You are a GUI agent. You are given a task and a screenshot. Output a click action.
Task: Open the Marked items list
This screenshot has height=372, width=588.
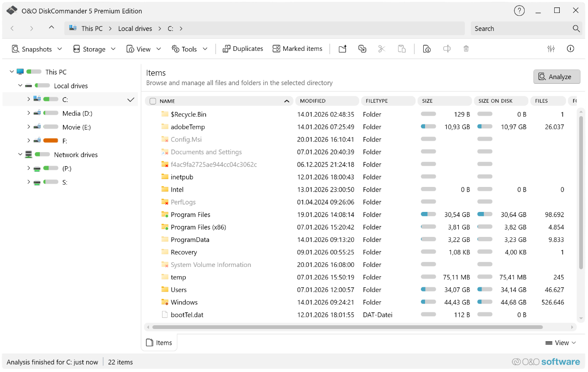point(297,49)
